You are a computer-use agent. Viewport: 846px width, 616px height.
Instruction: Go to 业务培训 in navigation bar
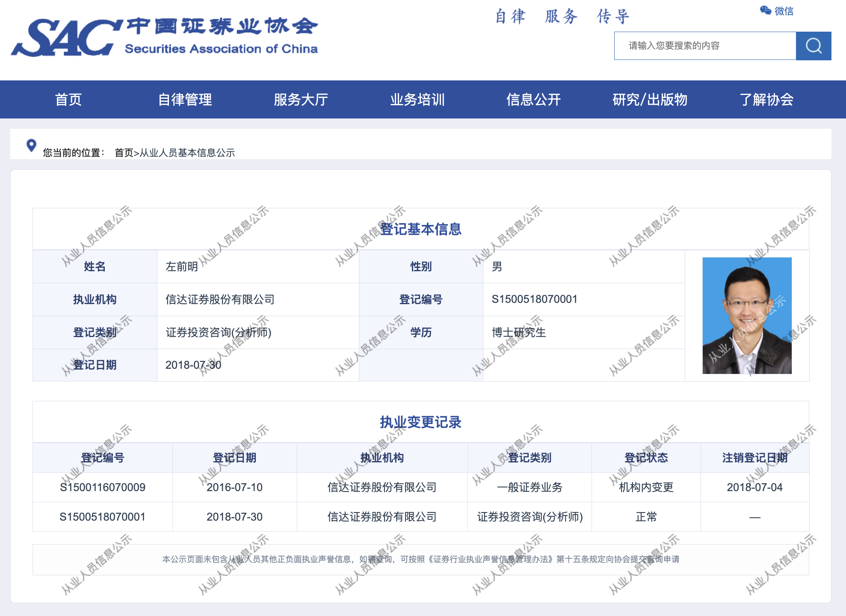(x=417, y=100)
